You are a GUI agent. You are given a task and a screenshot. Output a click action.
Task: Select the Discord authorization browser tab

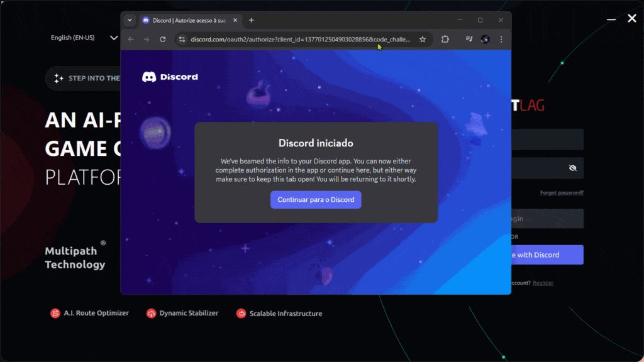pos(189,20)
